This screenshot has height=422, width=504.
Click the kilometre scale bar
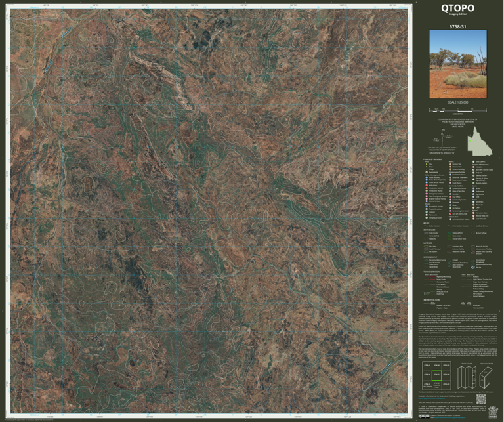click(x=458, y=111)
